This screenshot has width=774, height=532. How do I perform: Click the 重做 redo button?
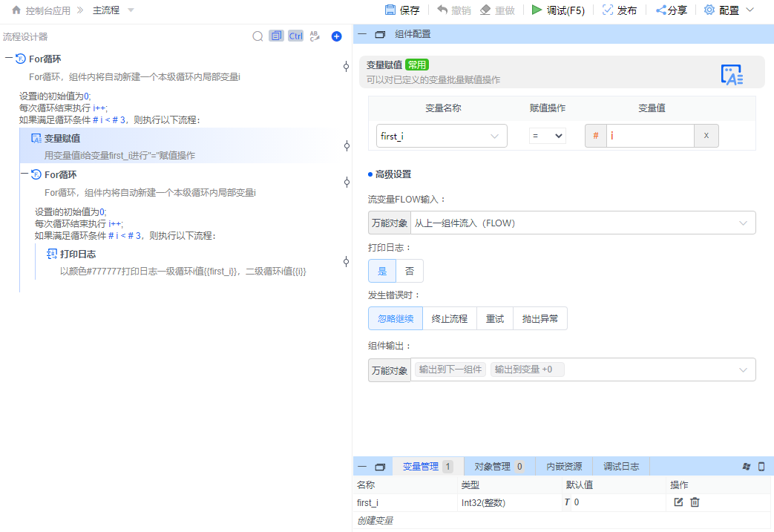pos(497,10)
